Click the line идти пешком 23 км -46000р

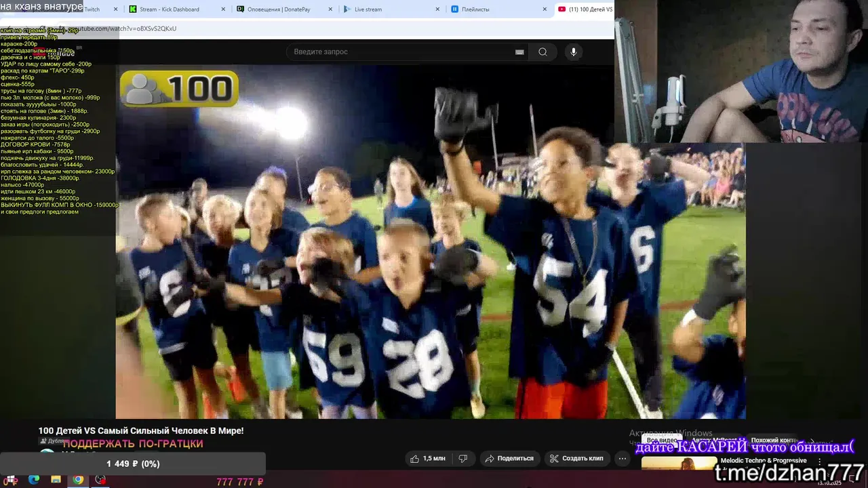[38, 191]
